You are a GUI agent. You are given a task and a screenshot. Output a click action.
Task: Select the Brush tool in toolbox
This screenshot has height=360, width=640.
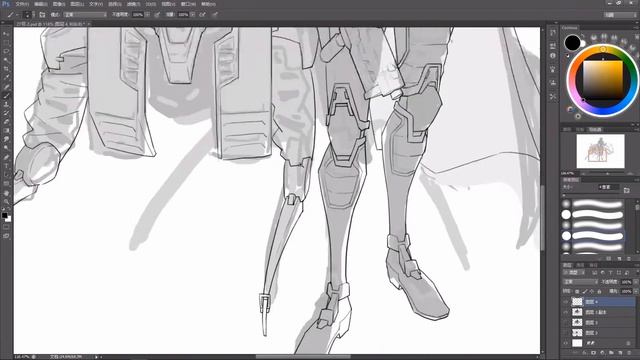pos(6,96)
